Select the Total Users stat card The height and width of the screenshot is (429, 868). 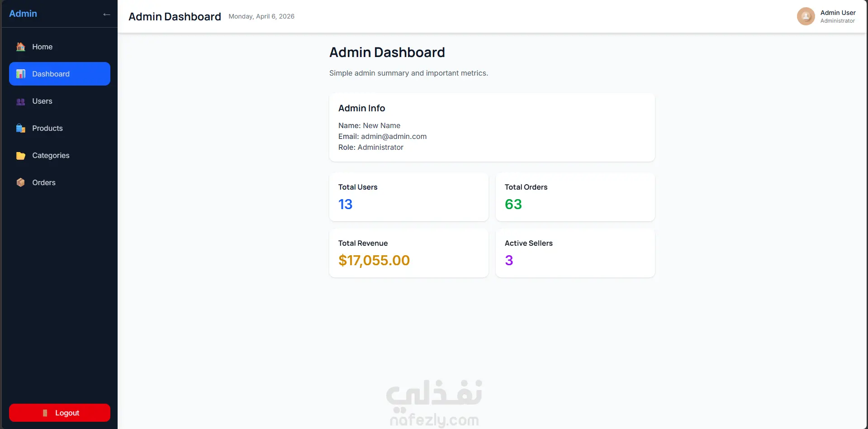pyautogui.click(x=408, y=197)
